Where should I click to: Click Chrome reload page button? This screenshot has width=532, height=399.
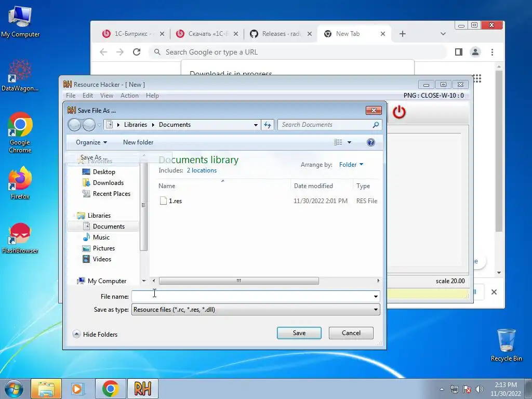click(137, 52)
